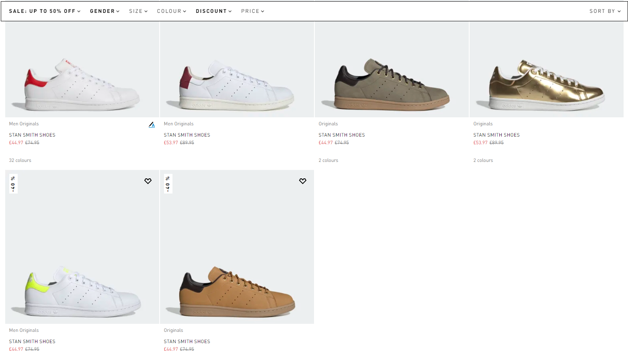This screenshot has height=364, width=628.
Task: Open the tan brown Stan Smith image
Action: coord(237,247)
